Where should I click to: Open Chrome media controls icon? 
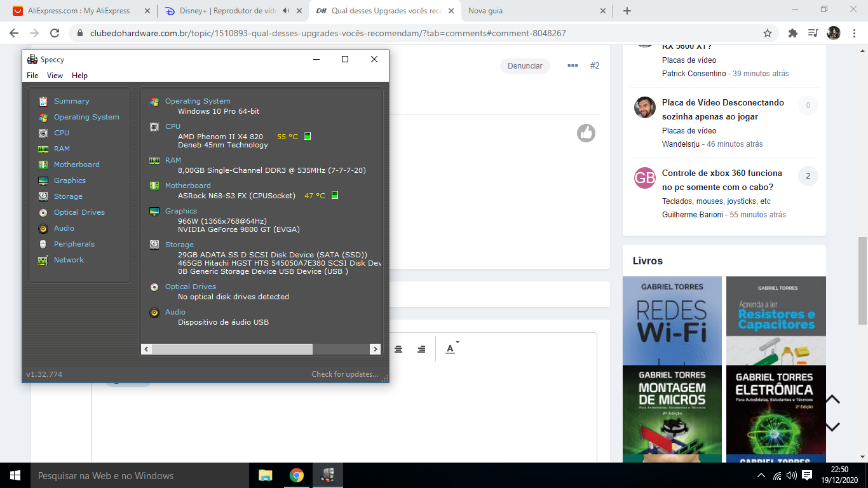pos(813,33)
